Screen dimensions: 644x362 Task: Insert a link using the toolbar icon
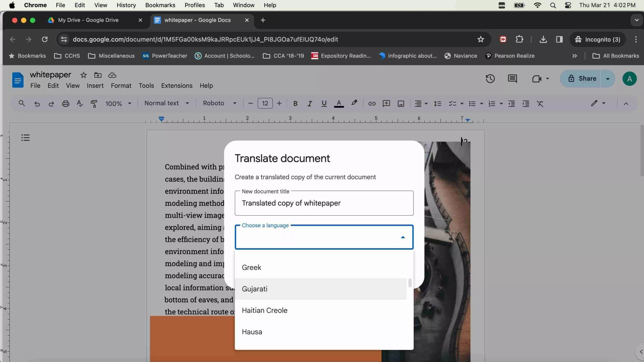(372, 103)
